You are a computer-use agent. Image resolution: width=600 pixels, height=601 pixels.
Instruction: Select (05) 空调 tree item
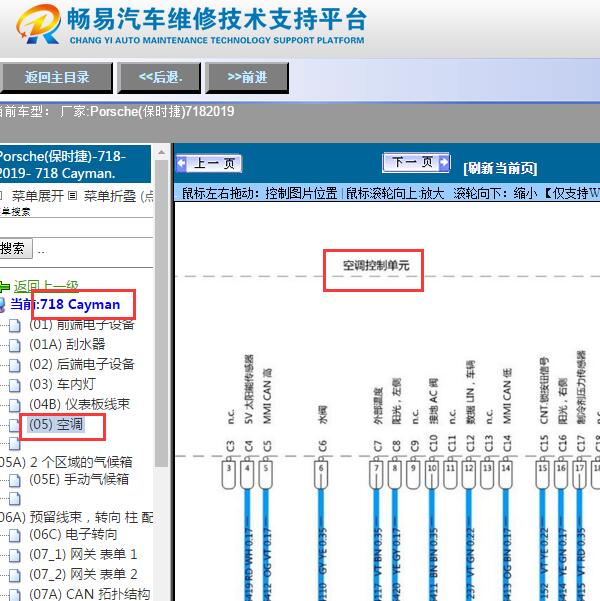(56, 424)
